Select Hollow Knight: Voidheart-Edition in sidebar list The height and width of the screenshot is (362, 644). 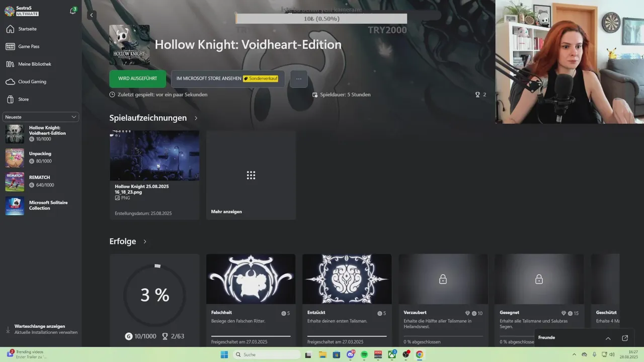tap(41, 134)
